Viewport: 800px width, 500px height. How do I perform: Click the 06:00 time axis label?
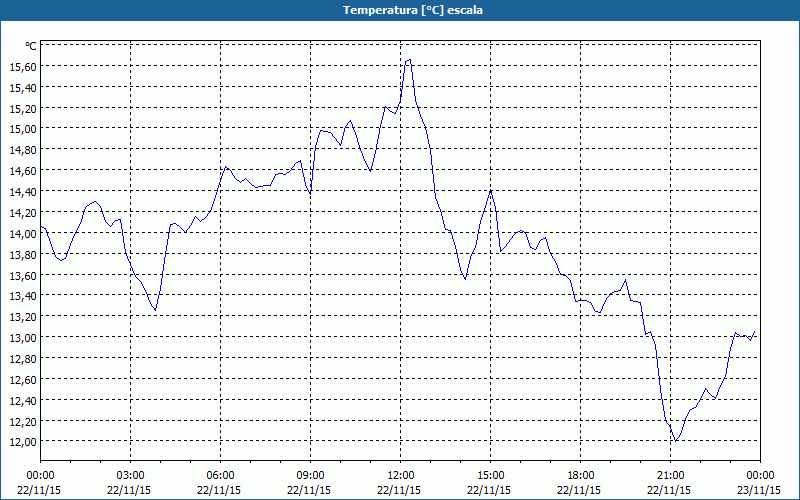(220, 476)
